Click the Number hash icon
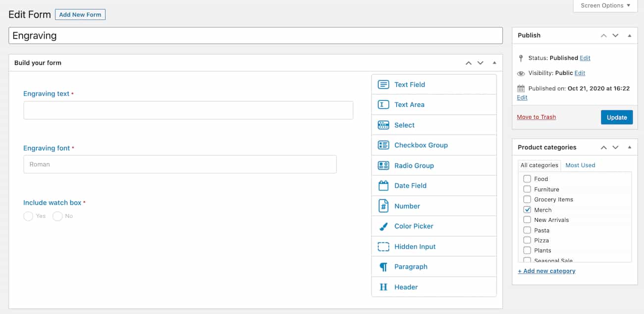The width and height of the screenshot is (644, 314). click(x=383, y=206)
